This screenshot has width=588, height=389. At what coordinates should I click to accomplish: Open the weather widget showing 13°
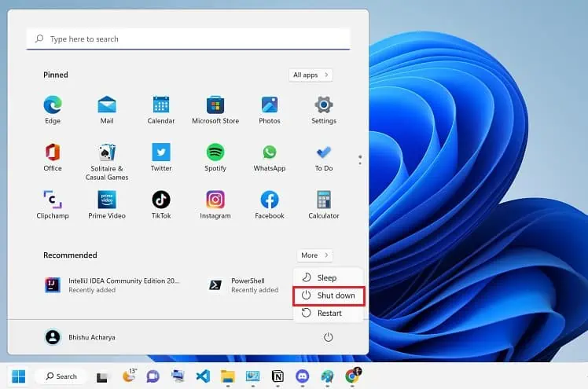click(129, 376)
